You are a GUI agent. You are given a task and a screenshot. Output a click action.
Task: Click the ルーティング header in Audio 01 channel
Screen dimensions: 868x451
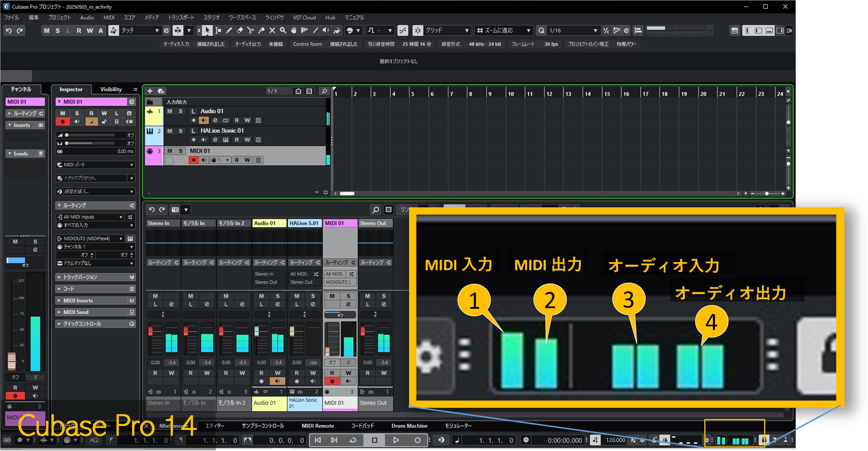[269, 263]
